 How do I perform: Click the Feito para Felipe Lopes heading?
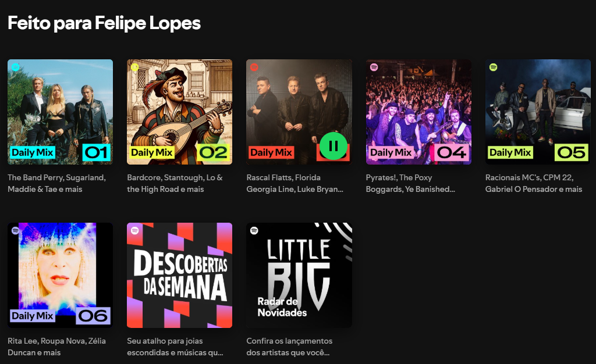pyautogui.click(x=104, y=23)
